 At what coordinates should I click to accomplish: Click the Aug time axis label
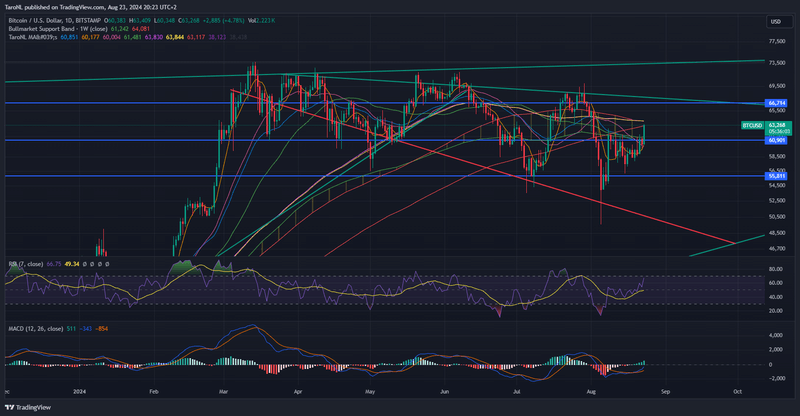coord(591,392)
